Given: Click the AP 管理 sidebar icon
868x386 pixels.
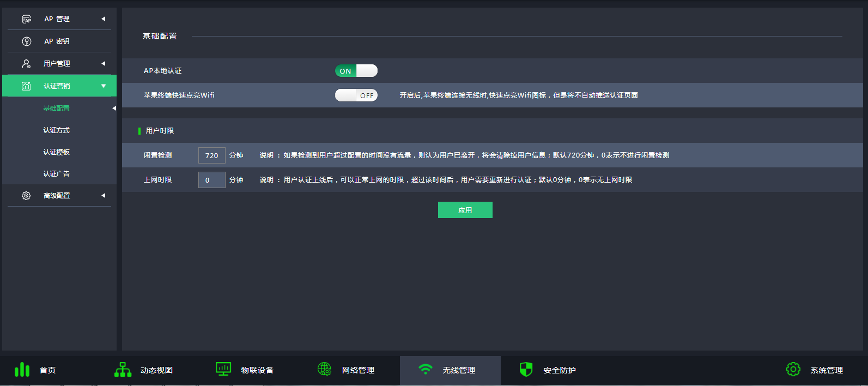Looking at the screenshot, I should pyautogui.click(x=26, y=19).
